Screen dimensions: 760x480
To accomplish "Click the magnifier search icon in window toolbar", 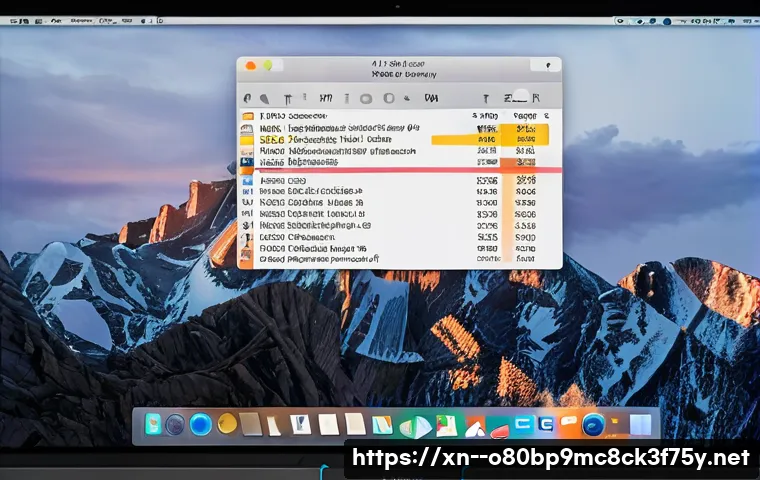I will (265, 98).
